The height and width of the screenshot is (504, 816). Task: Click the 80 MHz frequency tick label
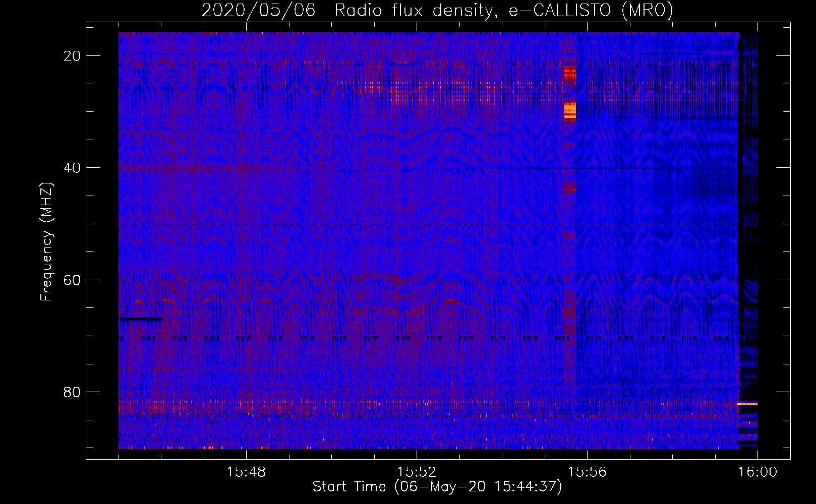(72, 392)
